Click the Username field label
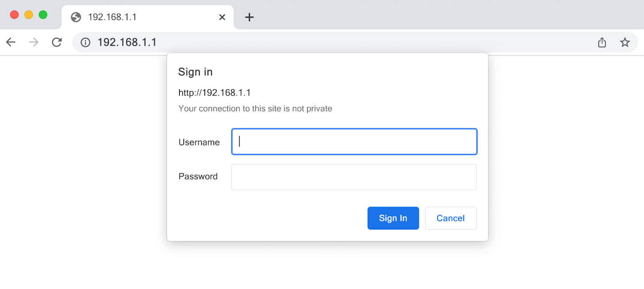 pyautogui.click(x=199, y=142)
